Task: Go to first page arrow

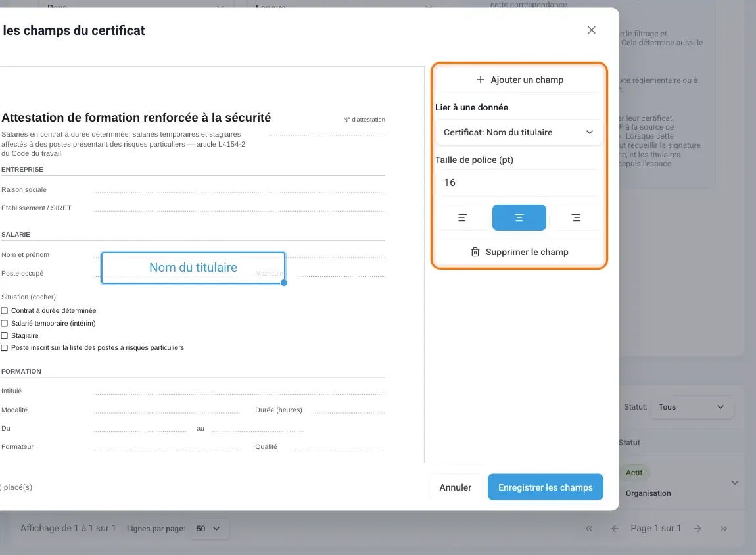Action: click(589, 529)
